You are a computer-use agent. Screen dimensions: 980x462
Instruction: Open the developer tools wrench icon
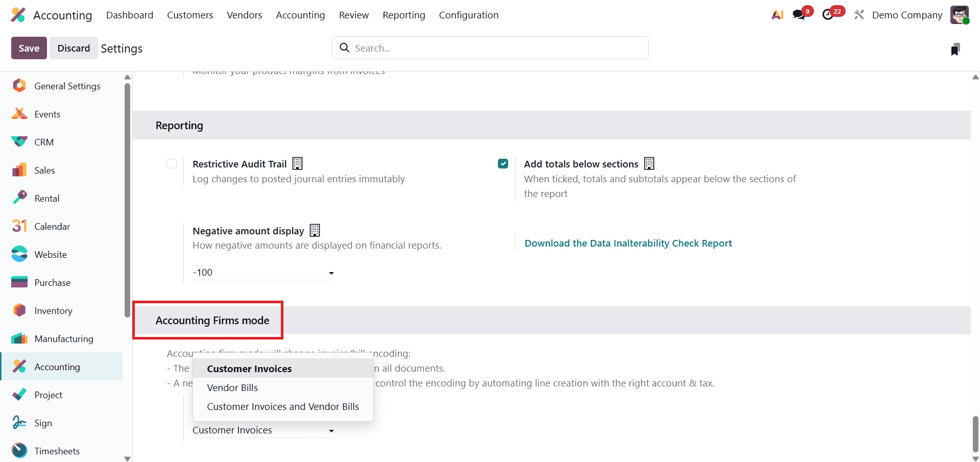pyautogui.click(x=858, y=14)
